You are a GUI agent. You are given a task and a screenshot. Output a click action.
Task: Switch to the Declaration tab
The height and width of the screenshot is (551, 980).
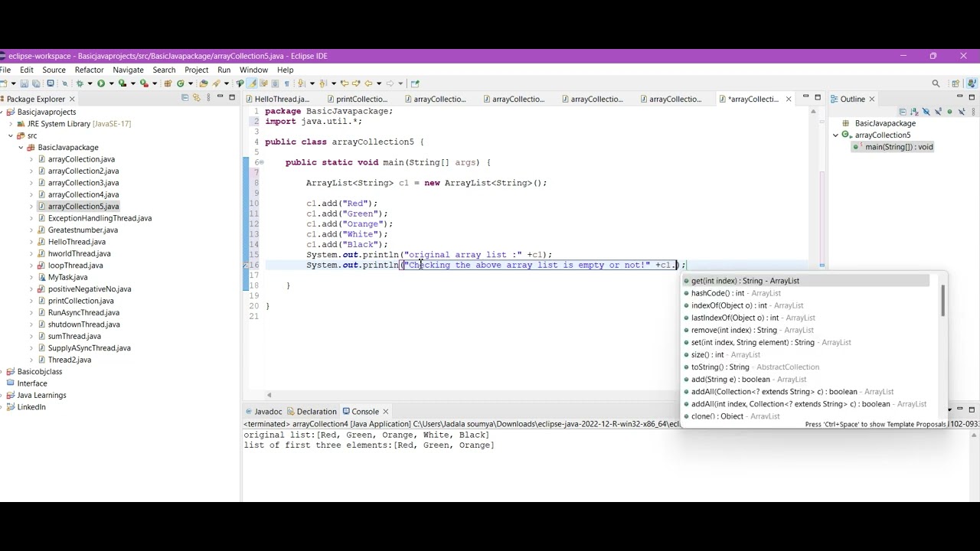(x=311, y=412)
